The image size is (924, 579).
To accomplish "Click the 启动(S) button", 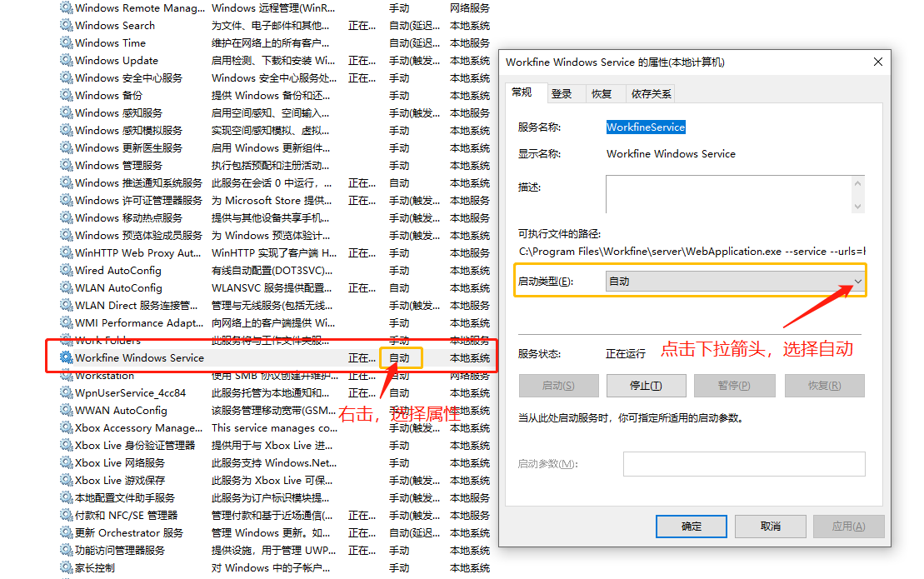I will click(558, 386).
